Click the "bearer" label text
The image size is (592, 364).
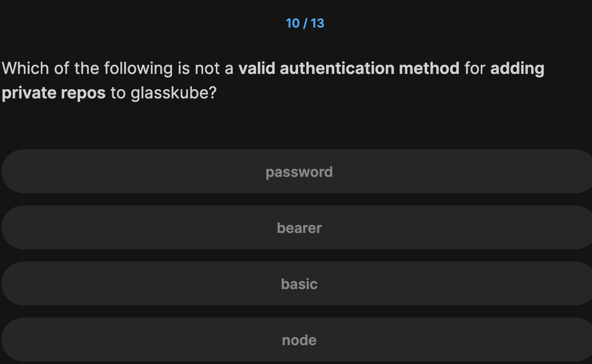(299, 228)
